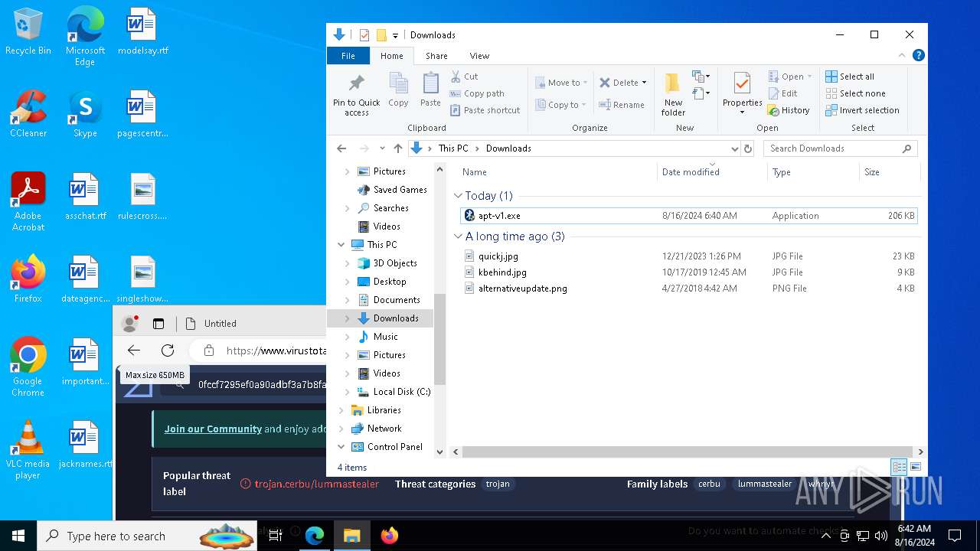Open the File ribbon tab

pyautogui.click(x=348, y=56)
